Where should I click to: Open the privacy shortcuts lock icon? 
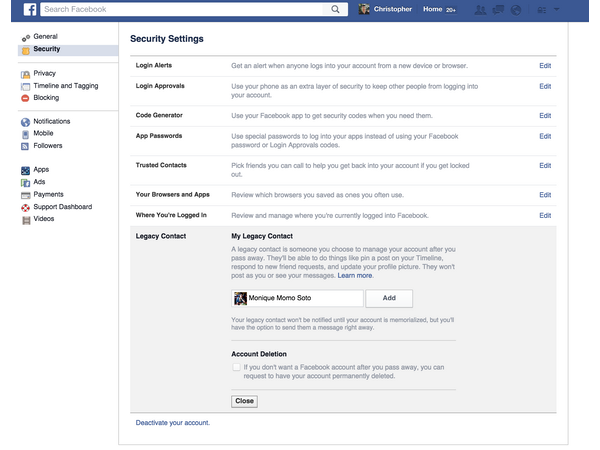(542, 10)
